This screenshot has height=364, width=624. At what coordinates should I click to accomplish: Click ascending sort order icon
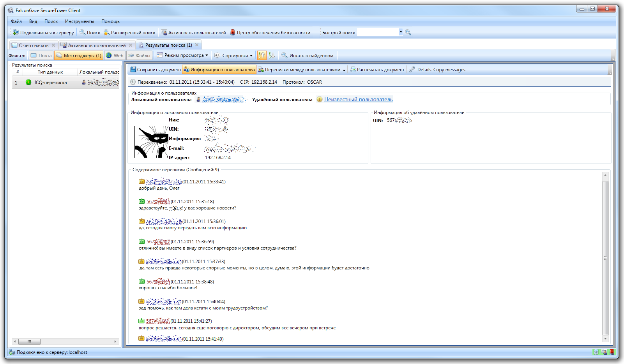click(x=262, y=55)
